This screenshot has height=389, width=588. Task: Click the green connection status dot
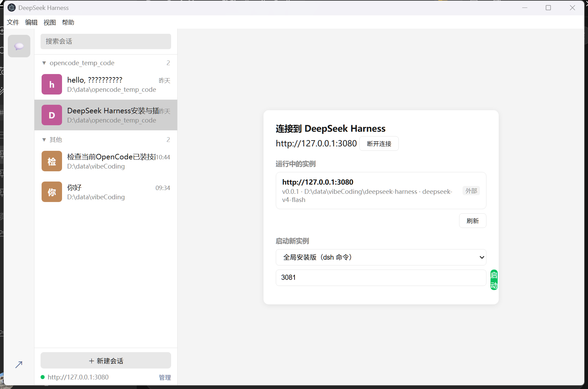[x=43, y=377]
